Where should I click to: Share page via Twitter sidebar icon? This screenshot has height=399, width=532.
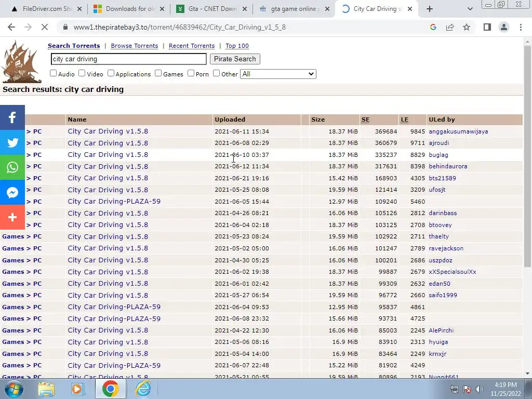[12, 142]
